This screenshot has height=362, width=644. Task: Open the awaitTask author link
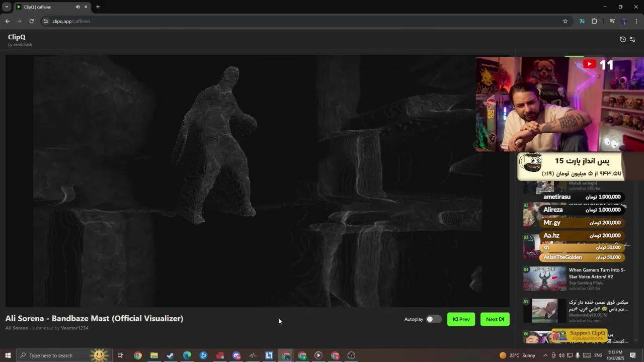click(23, 44)
